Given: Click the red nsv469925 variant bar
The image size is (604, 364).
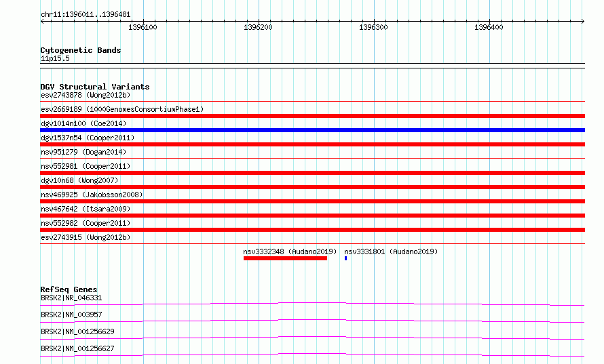Looking at the screenshot, I should coord(312,201).
